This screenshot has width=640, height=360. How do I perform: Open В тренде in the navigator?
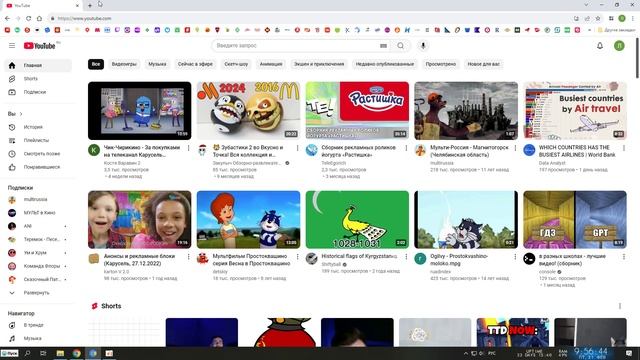click(38, 325)
